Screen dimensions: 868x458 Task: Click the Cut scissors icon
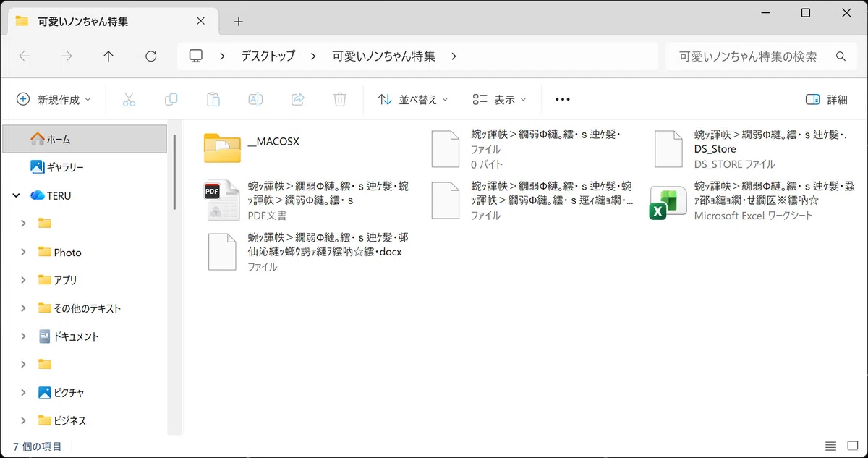click(x=129, y=100)
